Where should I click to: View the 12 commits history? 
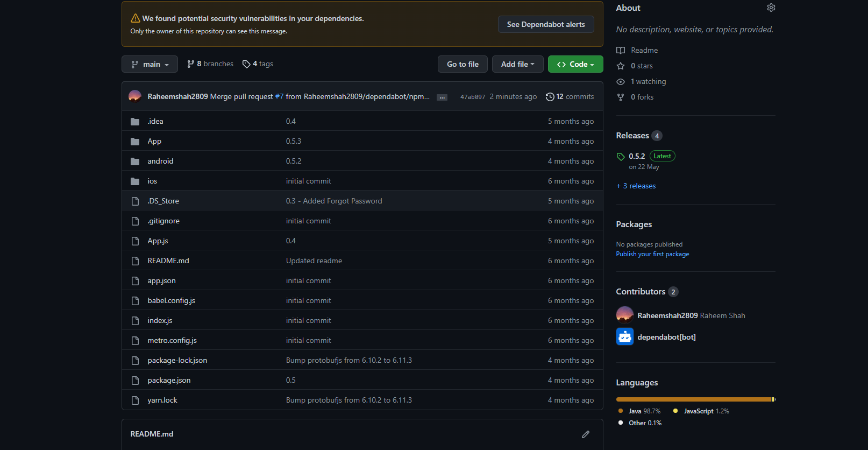coord(570,96)
